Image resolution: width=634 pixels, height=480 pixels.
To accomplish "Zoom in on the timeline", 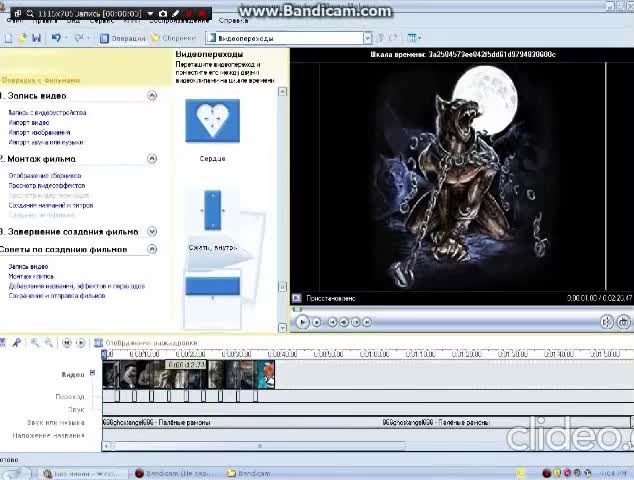I will pos(35,343).
